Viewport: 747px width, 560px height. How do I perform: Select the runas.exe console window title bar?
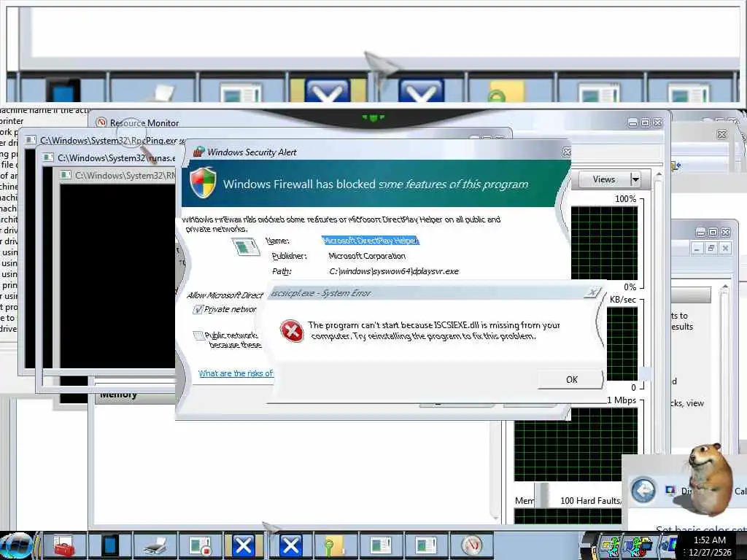click(x=109, y=157)
